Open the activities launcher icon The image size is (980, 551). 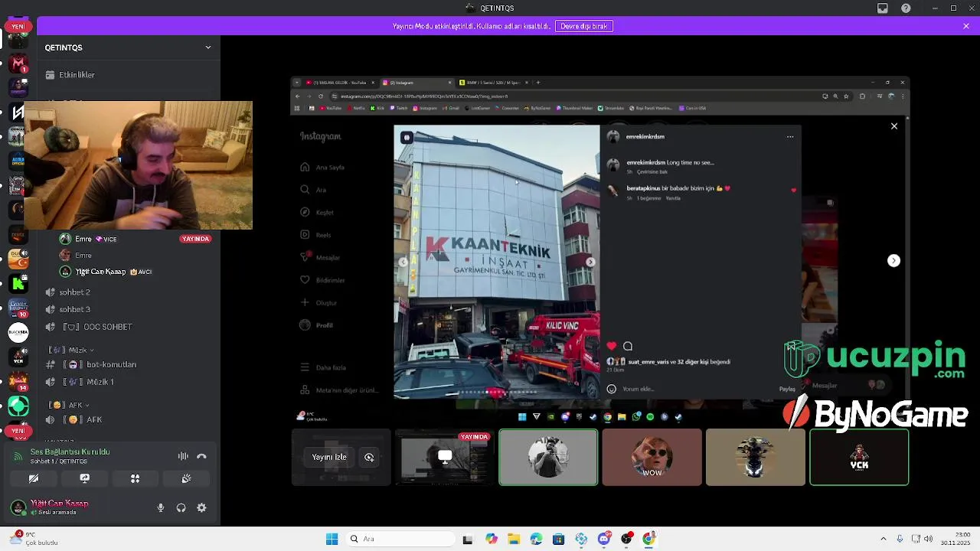135,478
